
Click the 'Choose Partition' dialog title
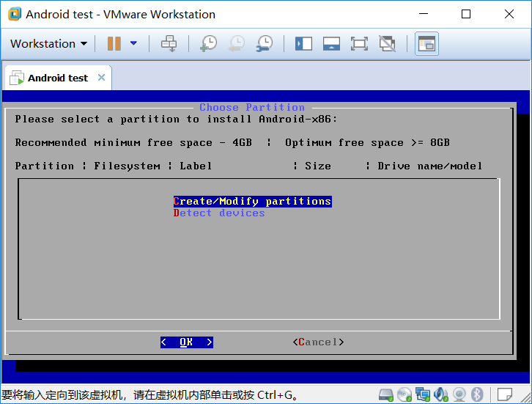point(252,107)
